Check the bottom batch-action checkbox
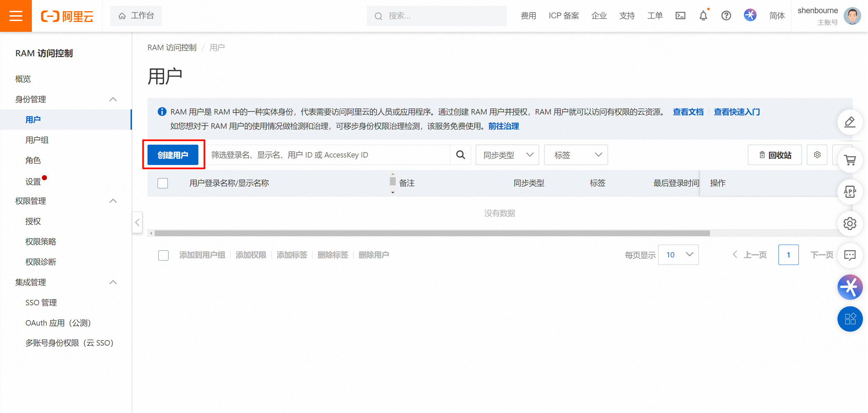868x413 pixels. coord(163,255)
